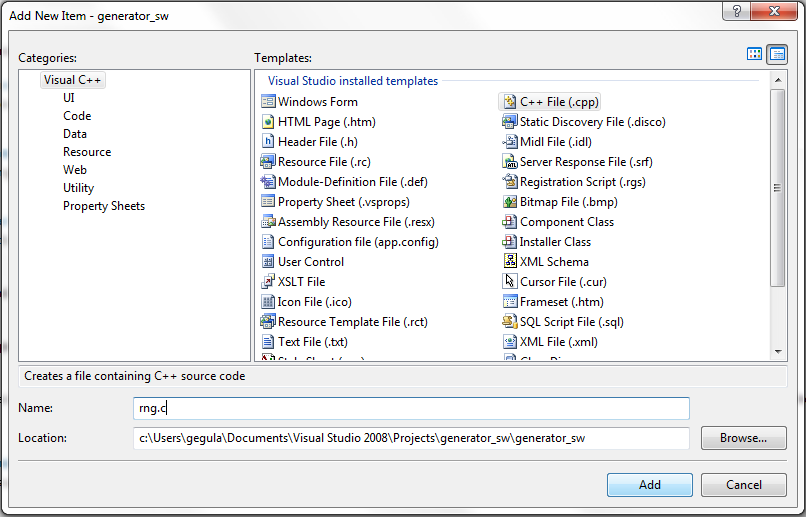The image size is (806, 517).
Task: Open the dialog help question mark button
Action: pos(737,11)
